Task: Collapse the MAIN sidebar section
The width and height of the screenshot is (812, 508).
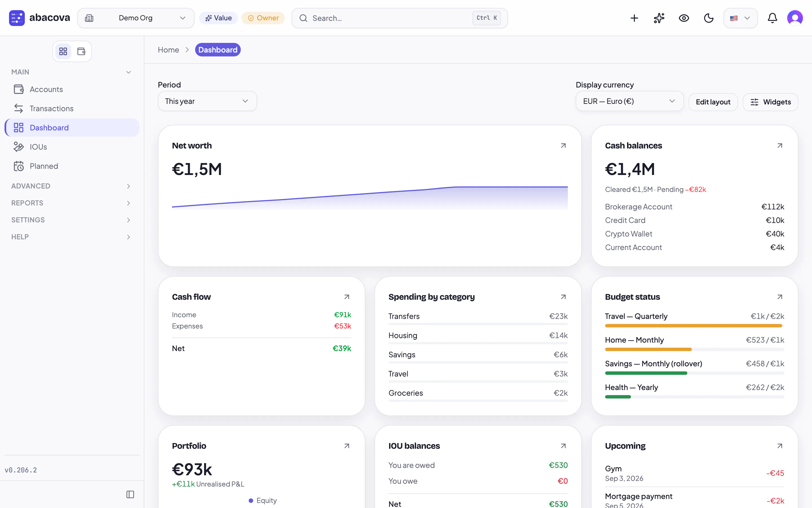Action: point(72,72)
